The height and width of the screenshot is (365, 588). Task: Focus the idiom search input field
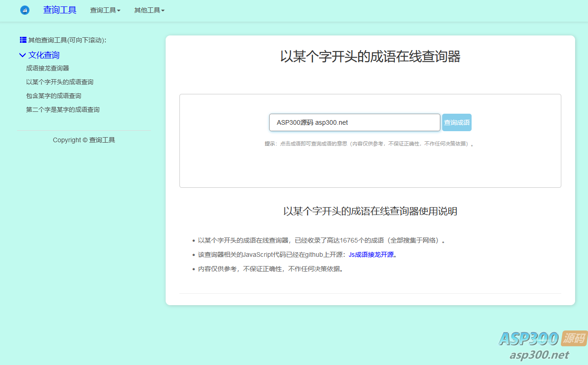click(x=354, y=122)
